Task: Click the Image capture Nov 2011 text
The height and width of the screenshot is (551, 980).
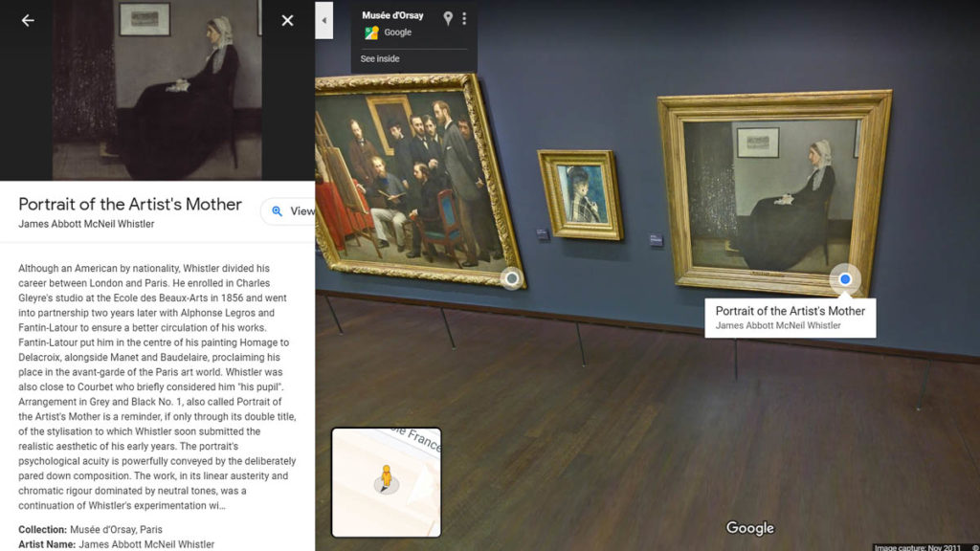Action: pyautogui.click(x=917, y=547)
